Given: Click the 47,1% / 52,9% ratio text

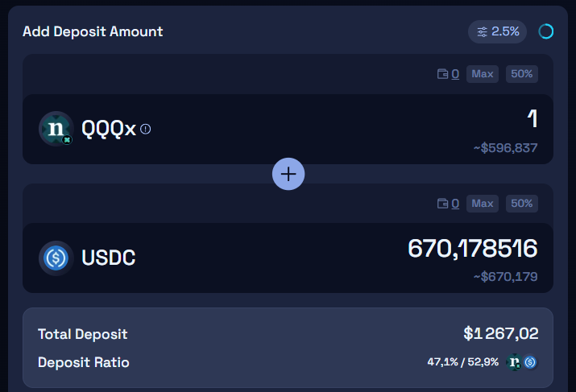Looking at the screenshot, I should [462, 362].
